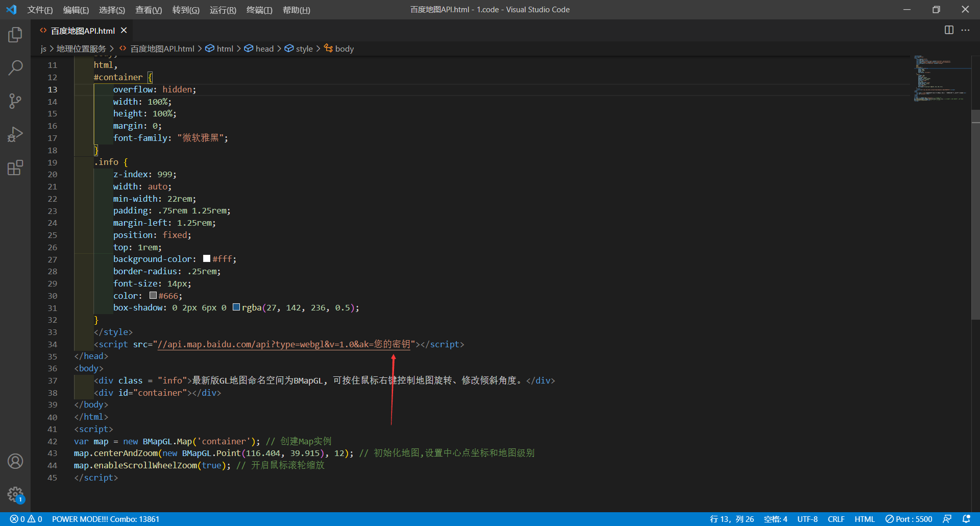This screenshot has width=980, height=526.
Task: Open the 帮助(H) menu
Action: click(x=296, y=10)
